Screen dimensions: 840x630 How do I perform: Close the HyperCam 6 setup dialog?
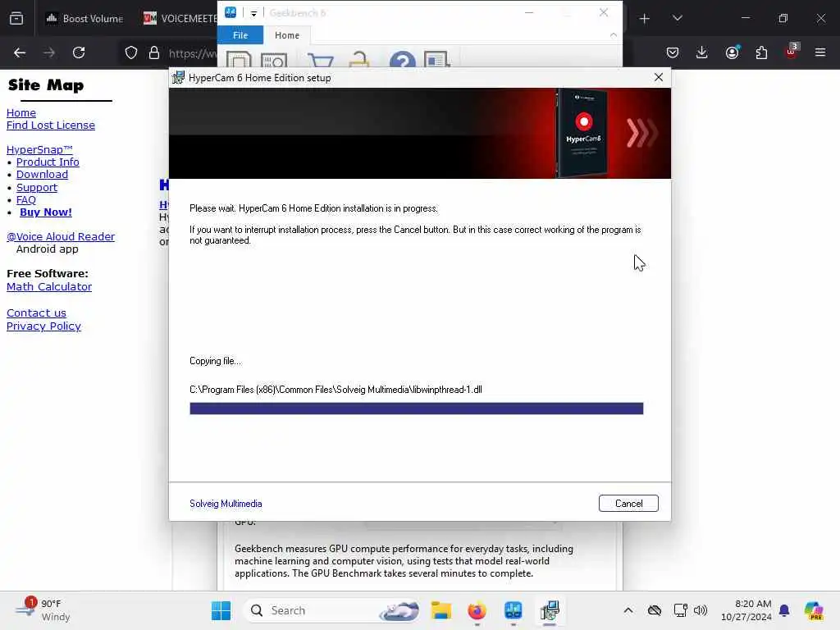[x=659, y=77]
